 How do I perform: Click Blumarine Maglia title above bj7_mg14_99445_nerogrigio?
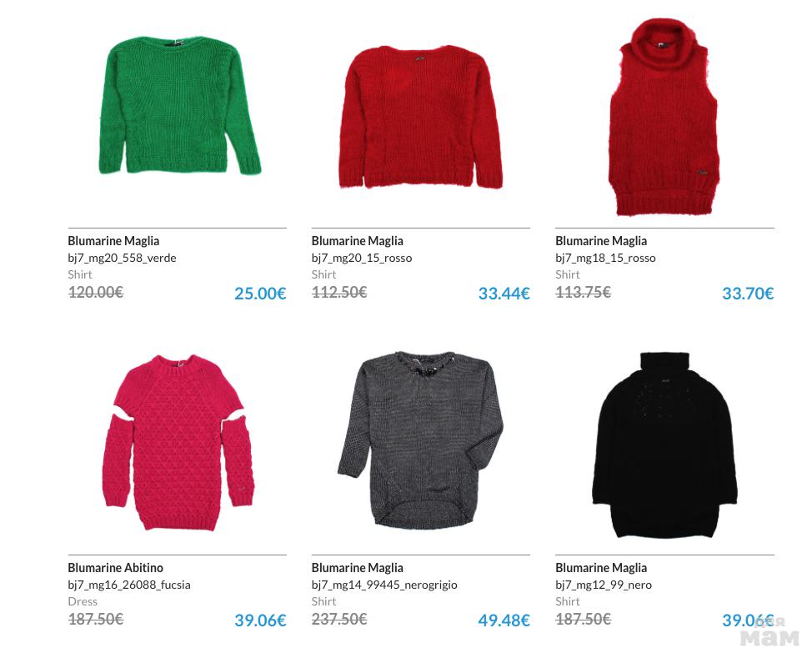pos(358,568)
